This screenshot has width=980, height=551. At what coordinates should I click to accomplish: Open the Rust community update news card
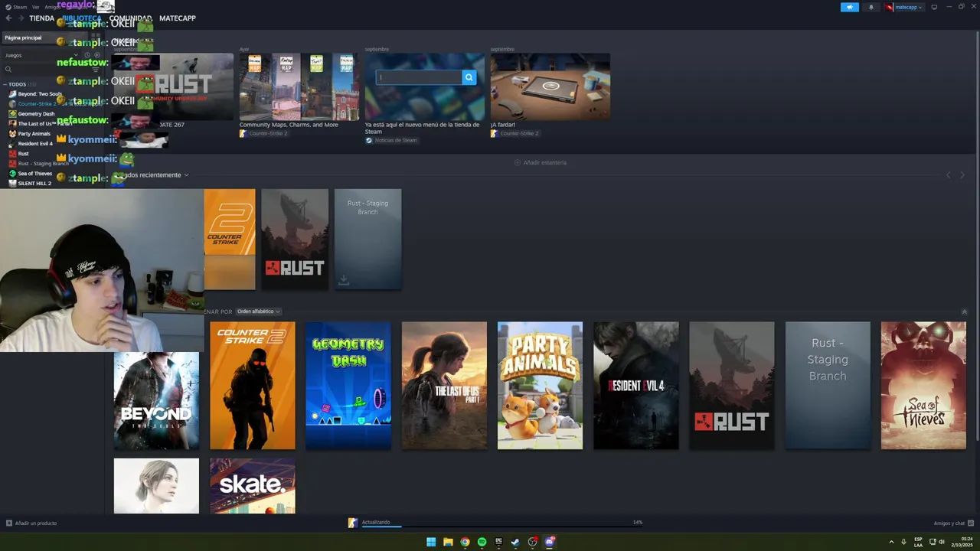click(x=173, y=86)
